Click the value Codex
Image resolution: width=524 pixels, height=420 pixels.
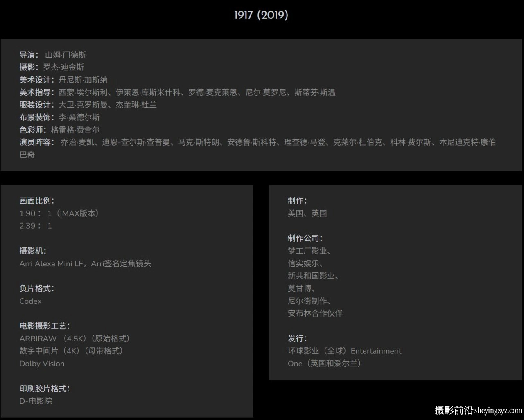[30, 301]
